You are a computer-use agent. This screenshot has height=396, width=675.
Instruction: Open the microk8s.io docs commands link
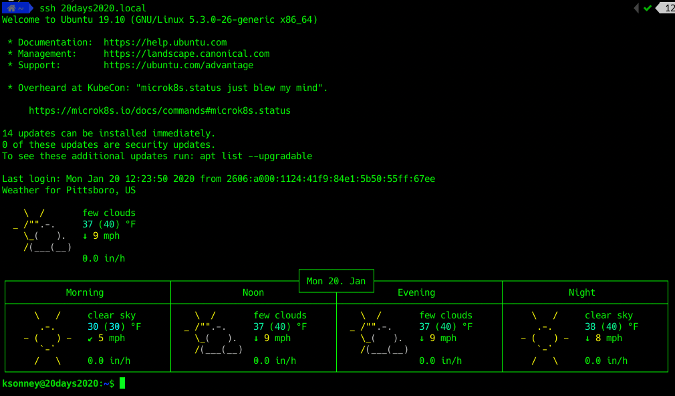click(x=159, y=111)
